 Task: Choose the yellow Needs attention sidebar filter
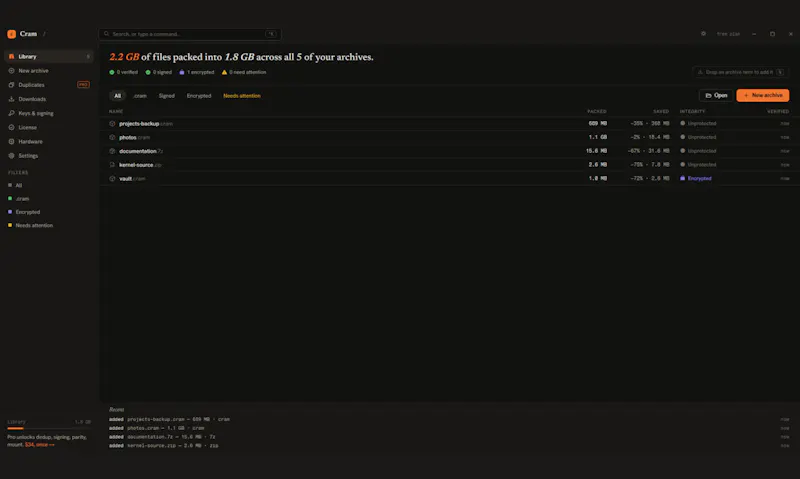(30, 225)
